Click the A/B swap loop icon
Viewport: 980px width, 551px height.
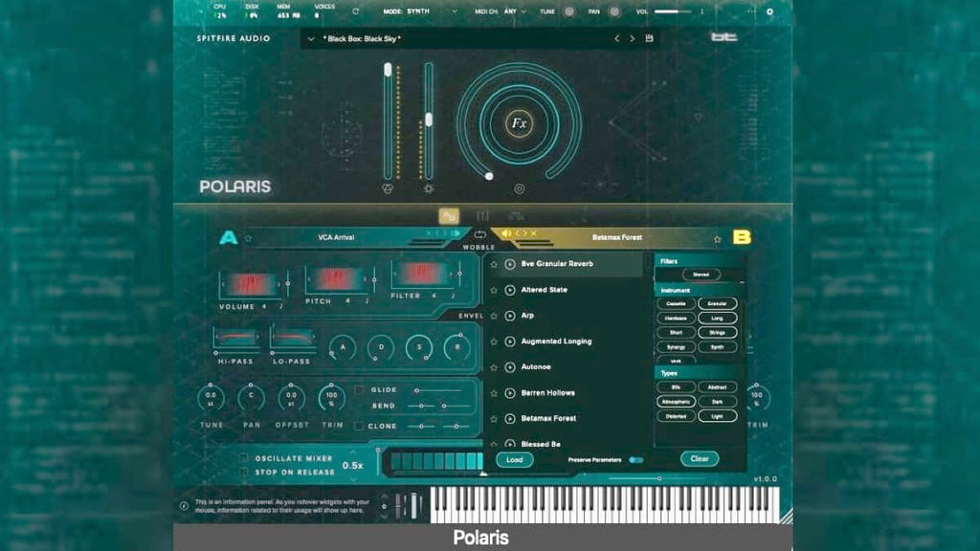point(479,235)
